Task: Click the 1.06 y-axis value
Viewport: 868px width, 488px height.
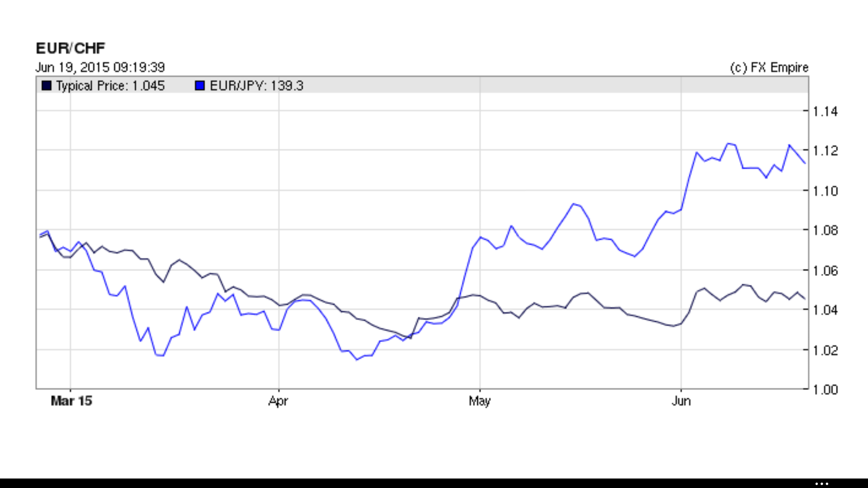Action: [x=825, y=270]
